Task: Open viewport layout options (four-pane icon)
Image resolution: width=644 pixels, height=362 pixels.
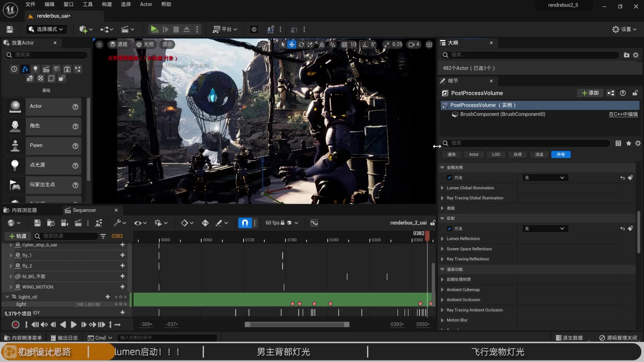Action: pos(429,45)
